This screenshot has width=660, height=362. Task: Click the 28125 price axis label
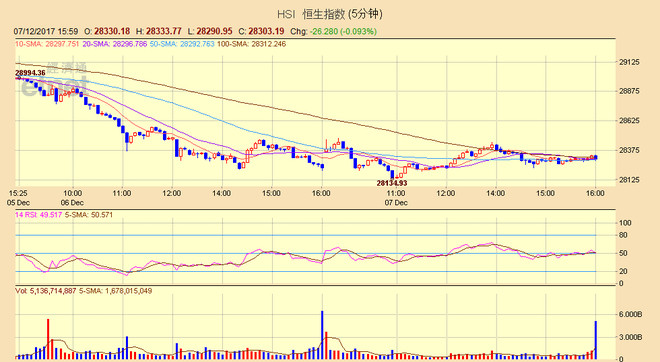629,180
